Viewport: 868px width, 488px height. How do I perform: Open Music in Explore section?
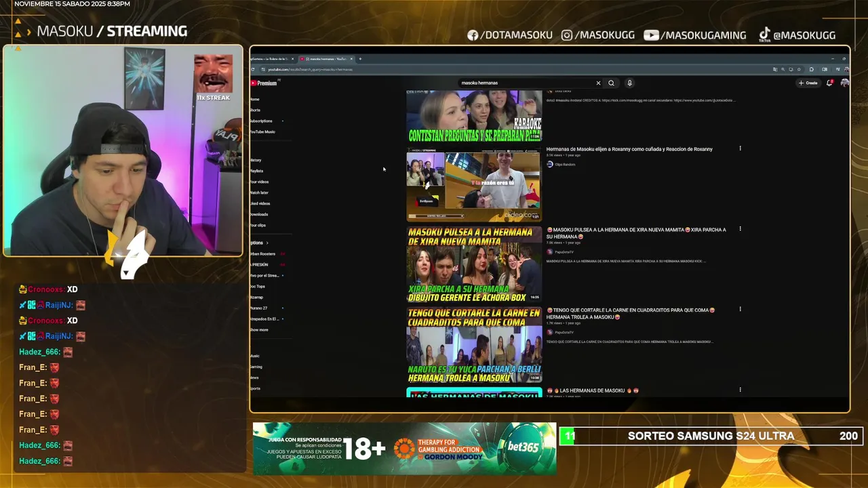[x=255, y=356]
